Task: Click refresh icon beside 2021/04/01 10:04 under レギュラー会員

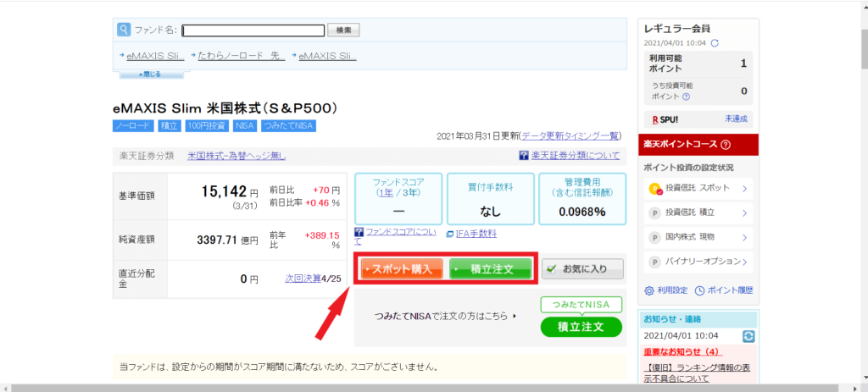Action: pos(715,43)
